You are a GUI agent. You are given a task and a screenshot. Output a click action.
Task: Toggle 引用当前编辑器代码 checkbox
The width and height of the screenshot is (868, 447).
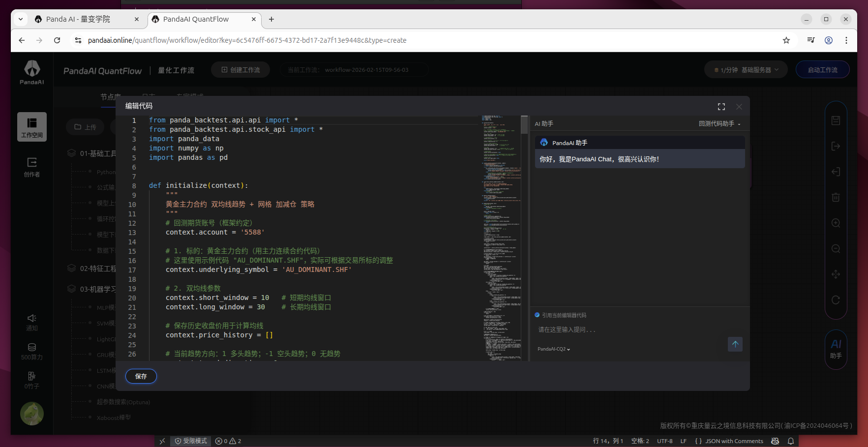537,315
